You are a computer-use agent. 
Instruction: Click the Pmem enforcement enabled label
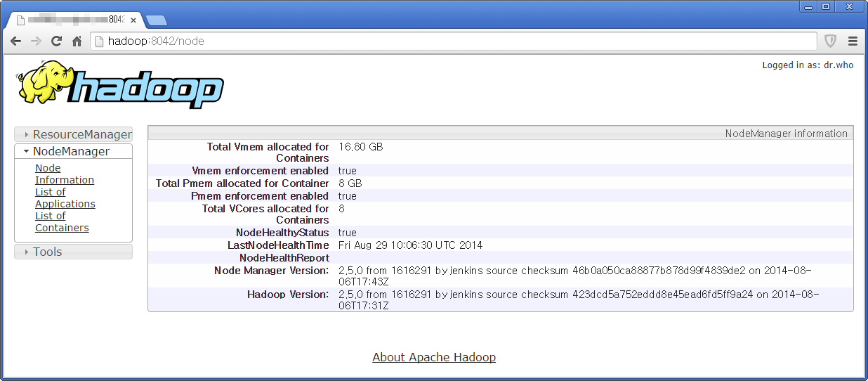click(260, 196)
